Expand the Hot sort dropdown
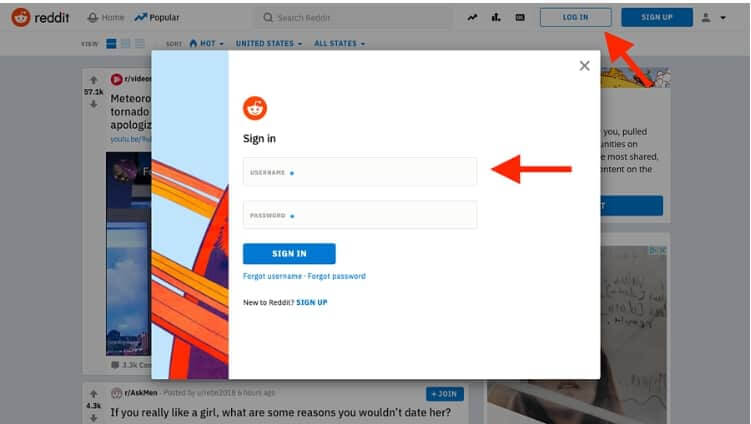 coord(206,44)
